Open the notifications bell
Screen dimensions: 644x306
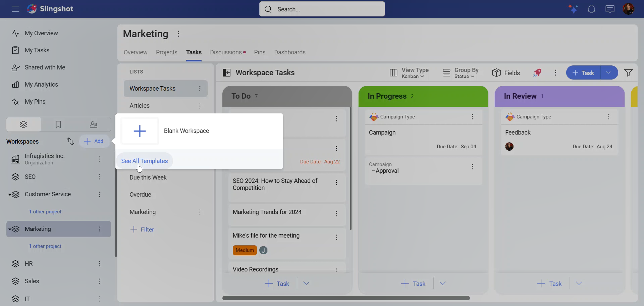tap(591, 9)
